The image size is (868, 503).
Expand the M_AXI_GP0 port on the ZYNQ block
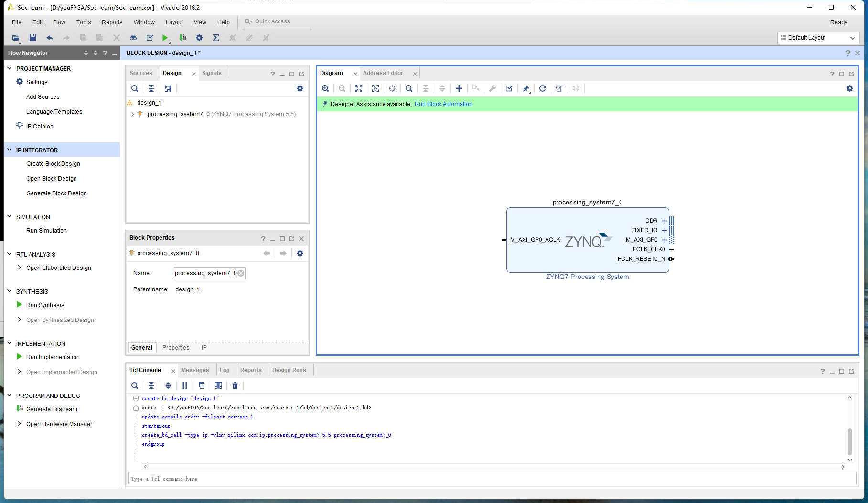click(x=664, y=240)
